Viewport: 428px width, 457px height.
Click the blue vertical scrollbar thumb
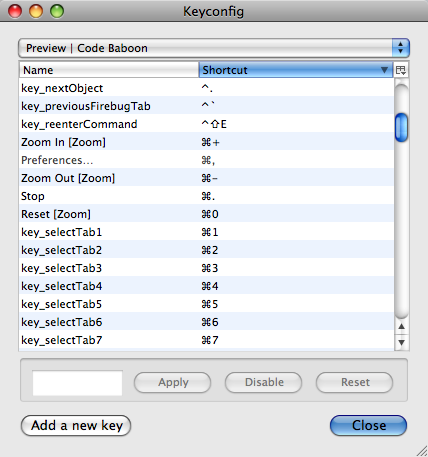(401, 127)
